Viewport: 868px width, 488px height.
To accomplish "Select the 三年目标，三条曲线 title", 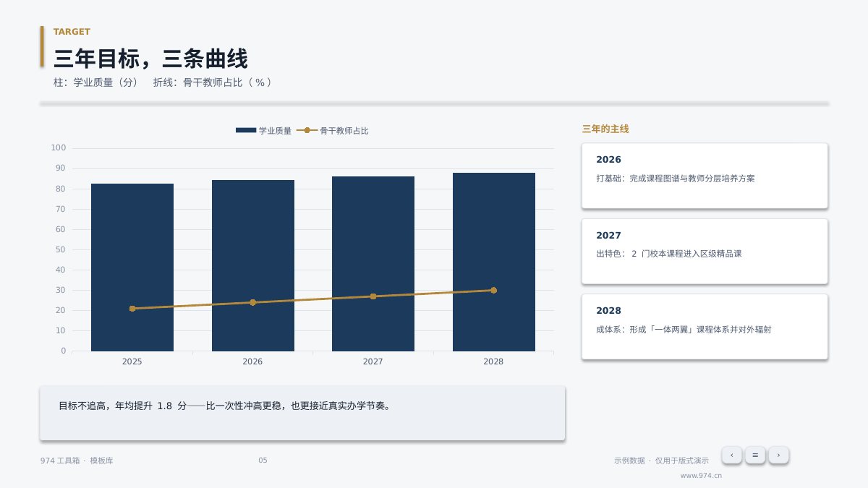I will pos(150,59).
